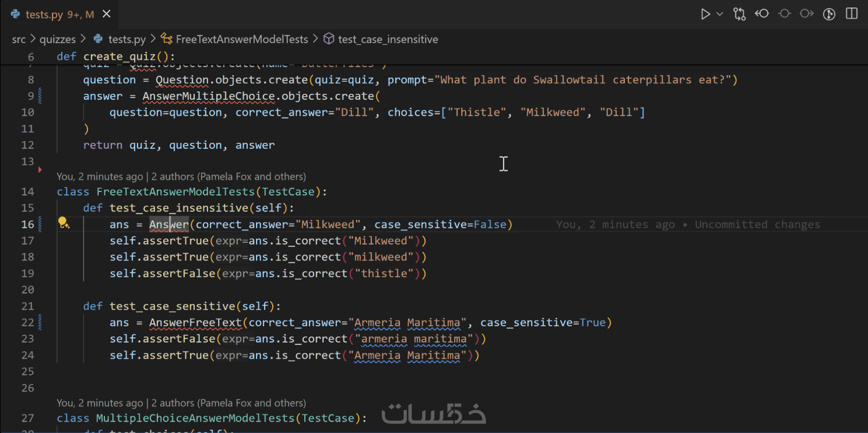Screen dimensions: 868x433
Task: Click 'Answer' identifier on line 16
Action: (169, 224)
